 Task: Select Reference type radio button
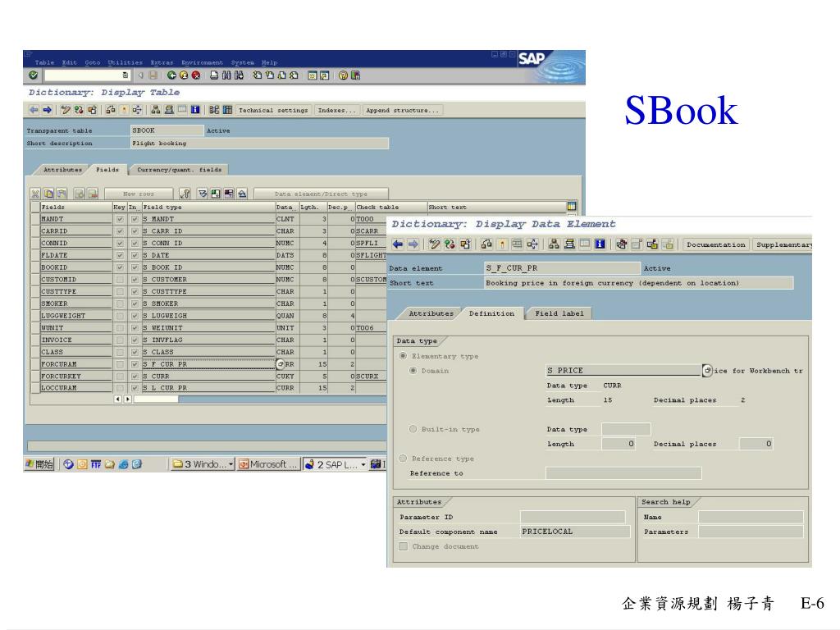(403, 459)
